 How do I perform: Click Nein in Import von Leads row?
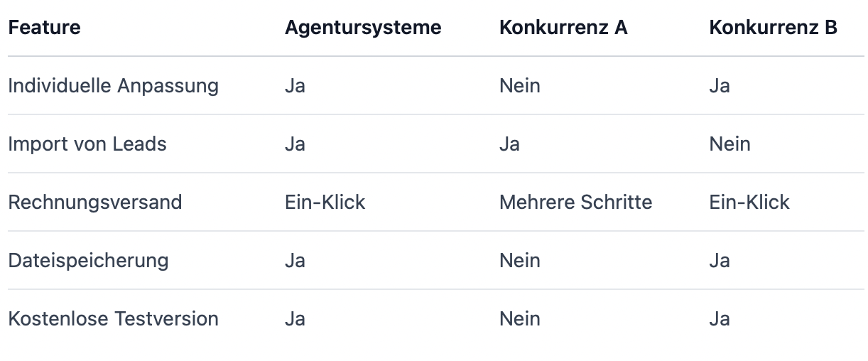point(729,144)
